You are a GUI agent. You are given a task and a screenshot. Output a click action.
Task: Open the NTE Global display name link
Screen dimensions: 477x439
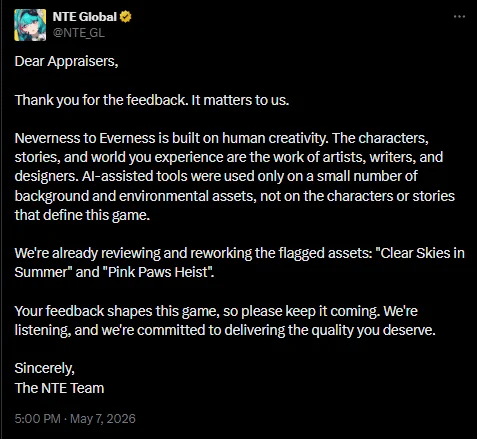85,17
